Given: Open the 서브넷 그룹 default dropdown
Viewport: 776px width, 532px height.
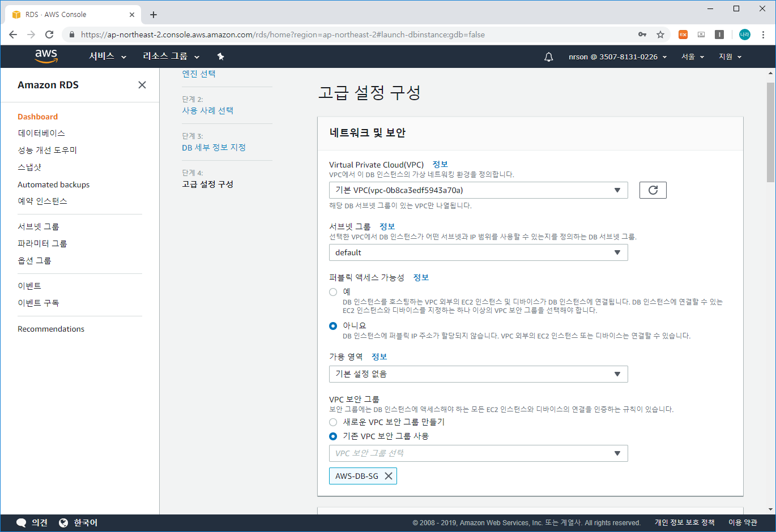Looking at the screenshot, I should coord(479,252).
